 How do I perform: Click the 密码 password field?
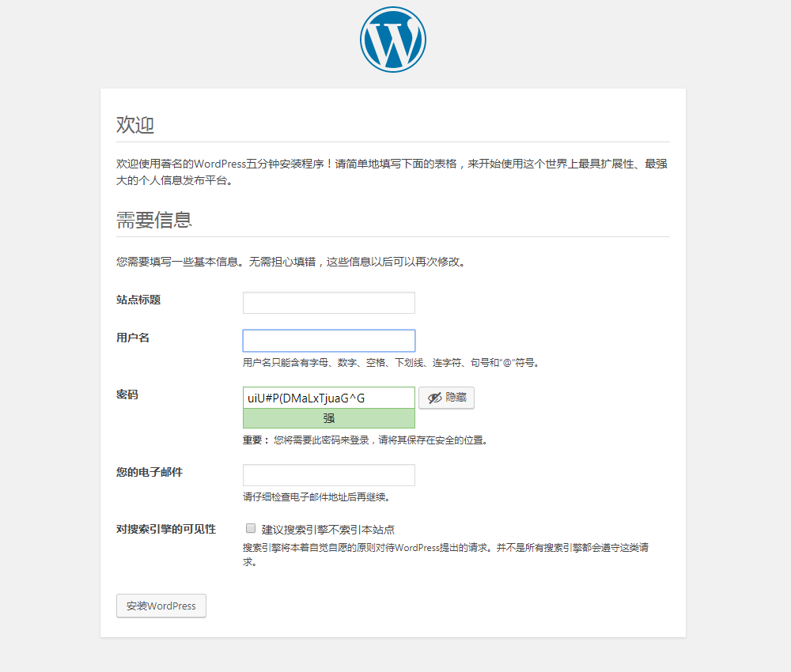point(329,398)
